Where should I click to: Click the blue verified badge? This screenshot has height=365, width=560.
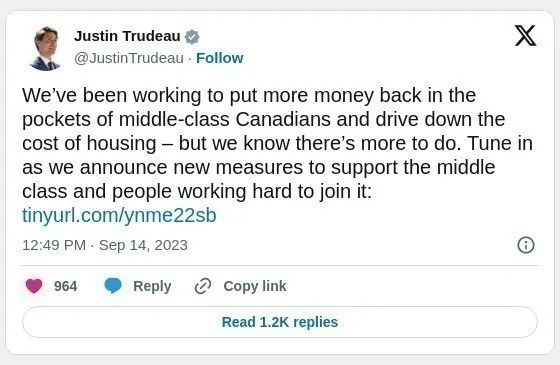192,37
